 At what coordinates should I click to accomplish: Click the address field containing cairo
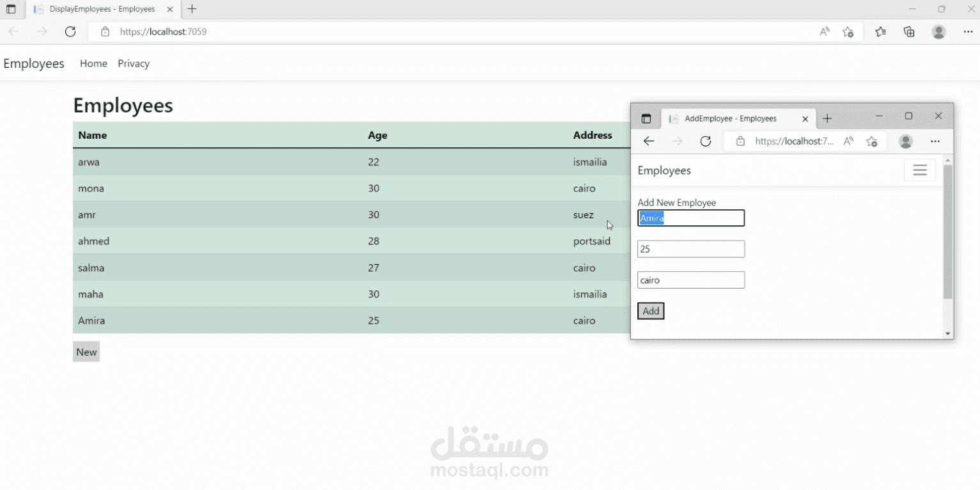pyautogui.click(x=691, y=280)
